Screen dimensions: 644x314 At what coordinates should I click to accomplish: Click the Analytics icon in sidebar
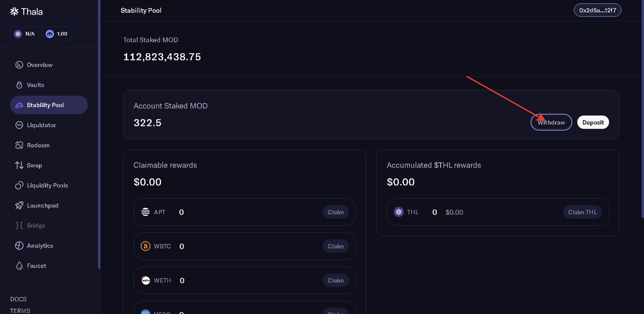(19, 245)
